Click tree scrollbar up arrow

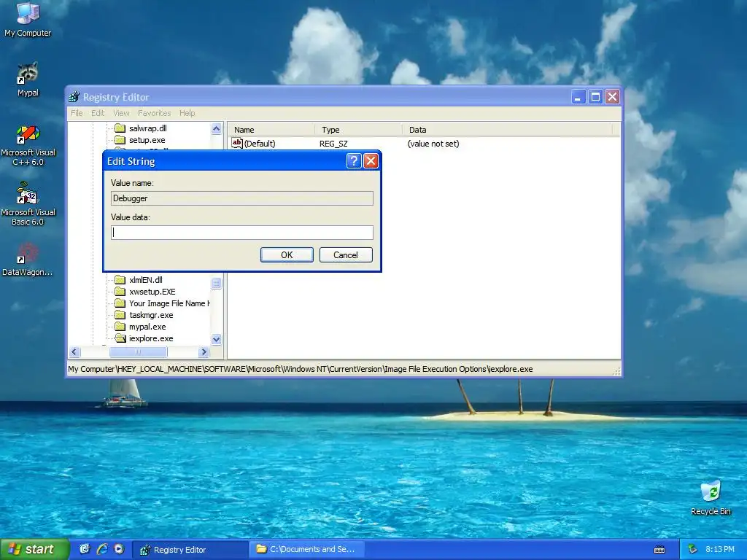(216, 128)
